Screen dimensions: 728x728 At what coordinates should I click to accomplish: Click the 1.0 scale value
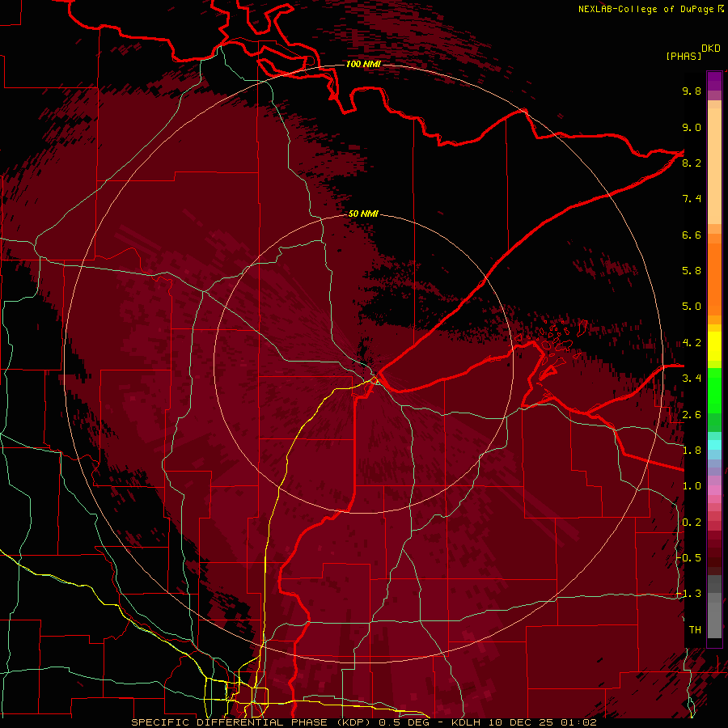[692, 486]
